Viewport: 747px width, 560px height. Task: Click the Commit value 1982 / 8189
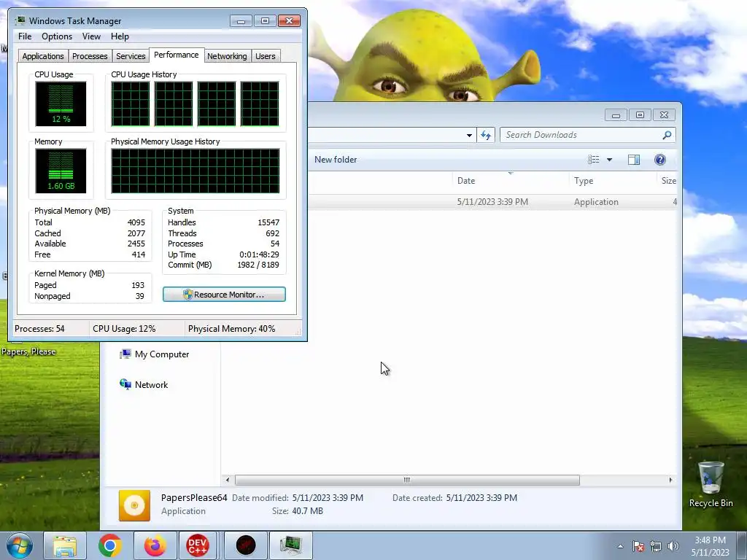258,265
